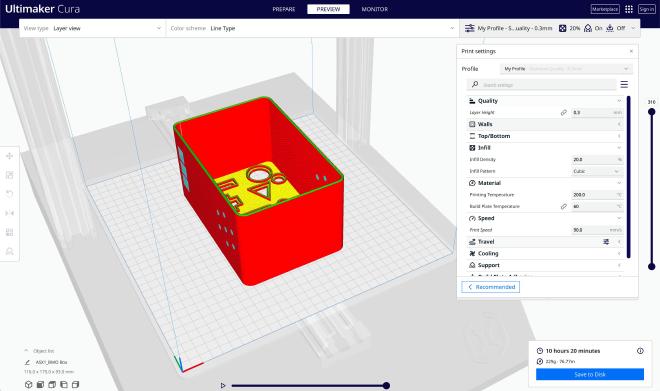Switch to the Preview stage

click(328, 9)
